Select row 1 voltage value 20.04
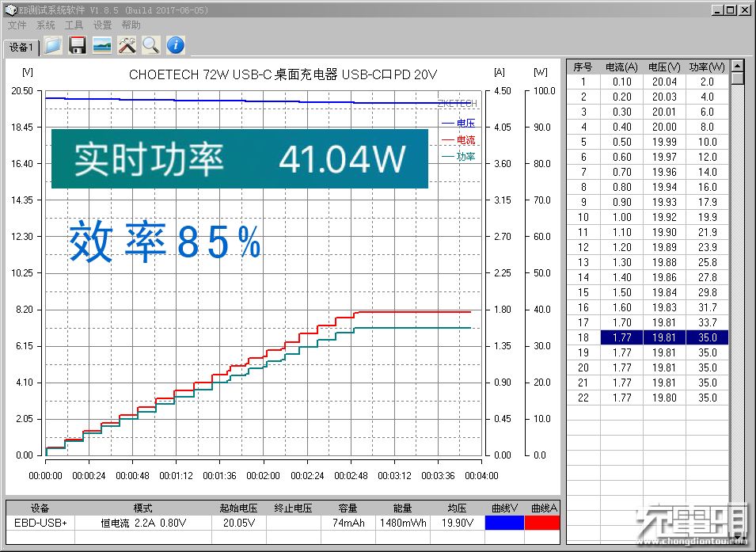The width and height of the screenshot is (756, 552). (x=664, y=82)
